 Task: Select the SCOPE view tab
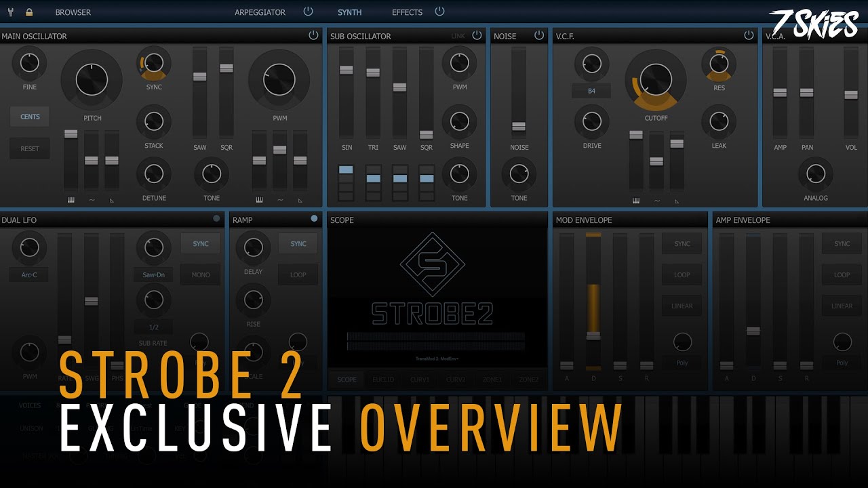[x=347, y=380]
